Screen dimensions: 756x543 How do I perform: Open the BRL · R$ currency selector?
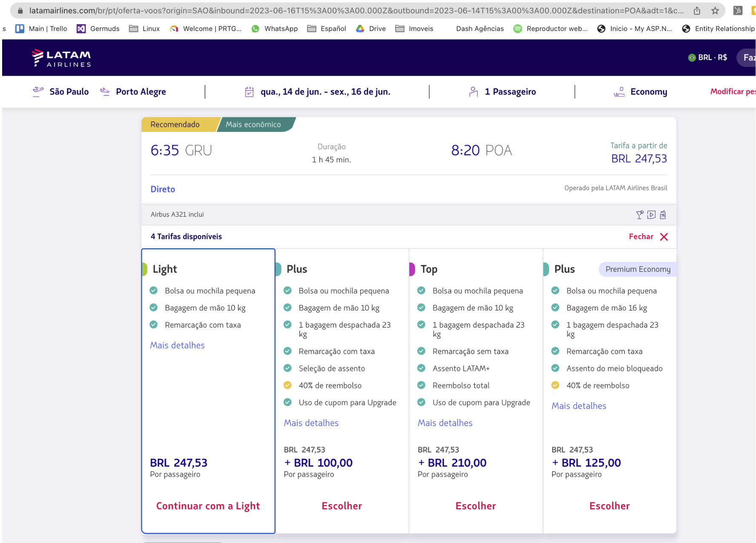(708, 57)
